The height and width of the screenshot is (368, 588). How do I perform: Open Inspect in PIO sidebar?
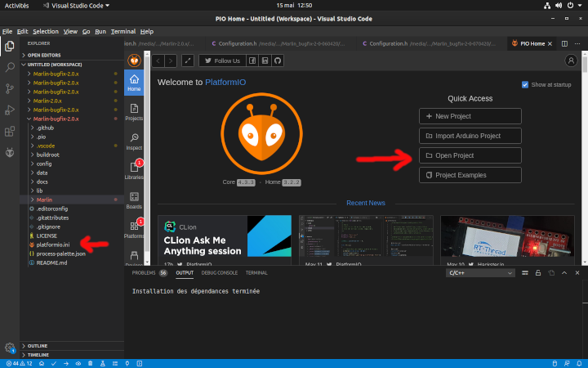134,141
